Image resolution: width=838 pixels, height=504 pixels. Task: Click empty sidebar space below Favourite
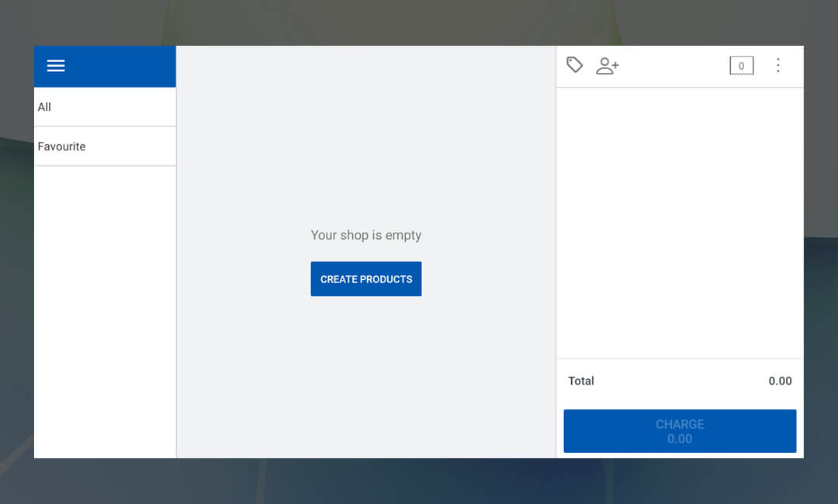click(105, 310)
